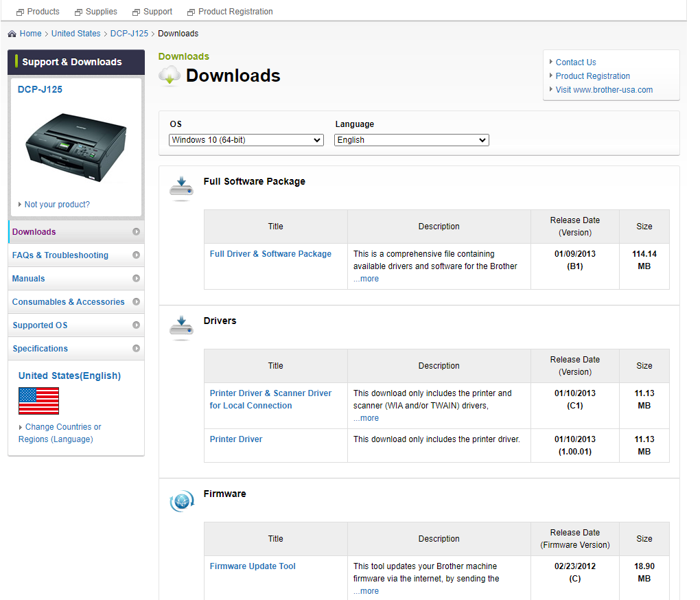Viewport: 700px width, 600px height.
Task: Click the Firmware globe update icon
Action: coord(182,501)
